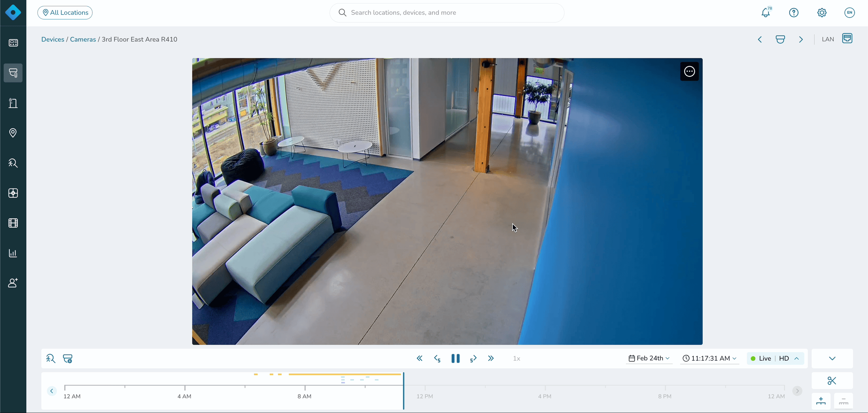Go to the previous camera arrow
868x413 pixels.
tap(760, 40)
